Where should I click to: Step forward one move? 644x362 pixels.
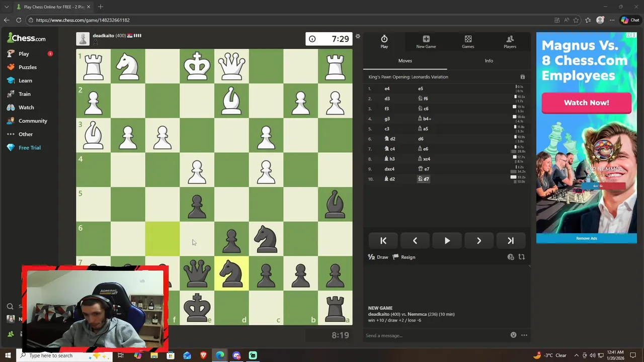point(479,241)
